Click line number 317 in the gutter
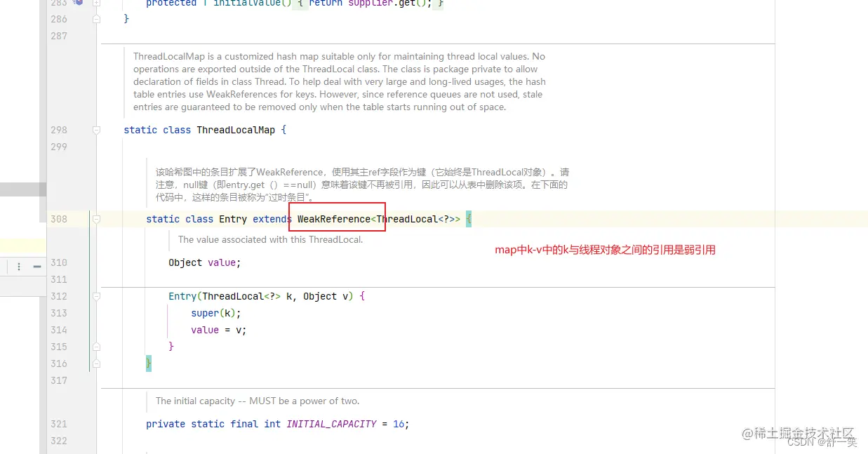The width and height of the screenshot is (868, 454). [59, 380]
